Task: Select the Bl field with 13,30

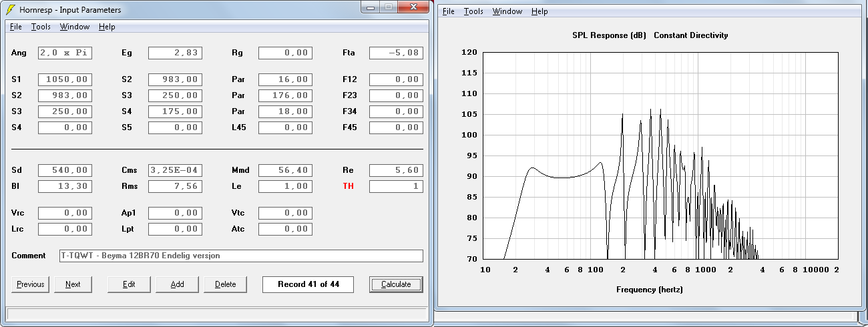Action: click(x=65, y=186)
